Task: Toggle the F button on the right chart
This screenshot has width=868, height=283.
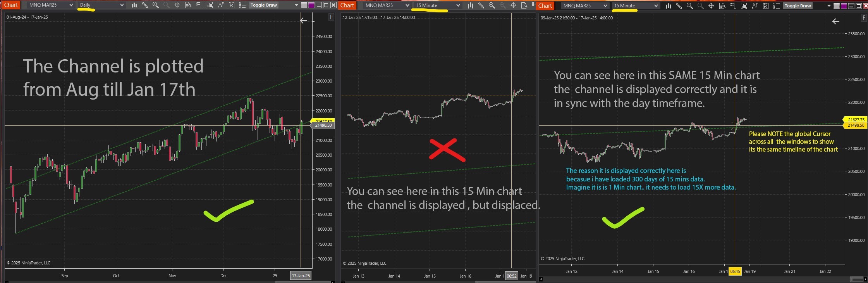Action: tap(864, 18)
